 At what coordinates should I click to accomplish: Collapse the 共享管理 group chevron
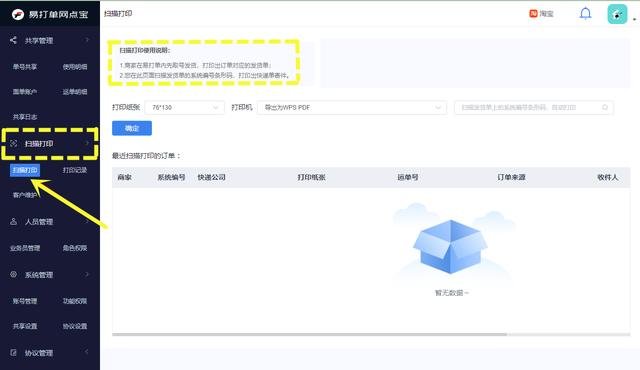point(87,40)
